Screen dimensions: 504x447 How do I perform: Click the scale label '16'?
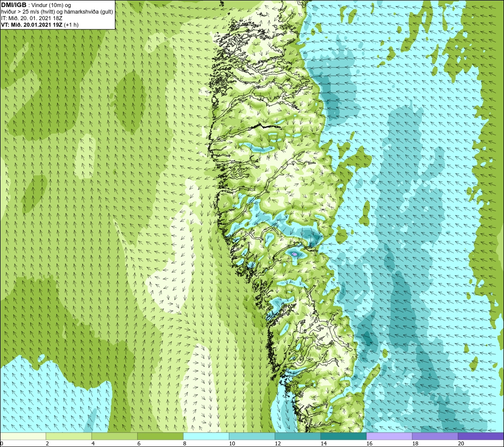click(369, 443)
